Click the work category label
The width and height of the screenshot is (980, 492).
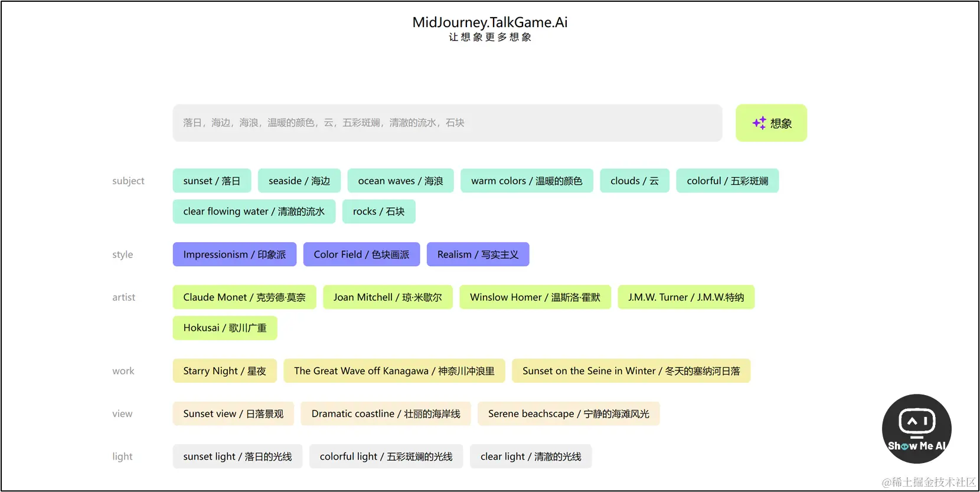(x=123, y=371)
